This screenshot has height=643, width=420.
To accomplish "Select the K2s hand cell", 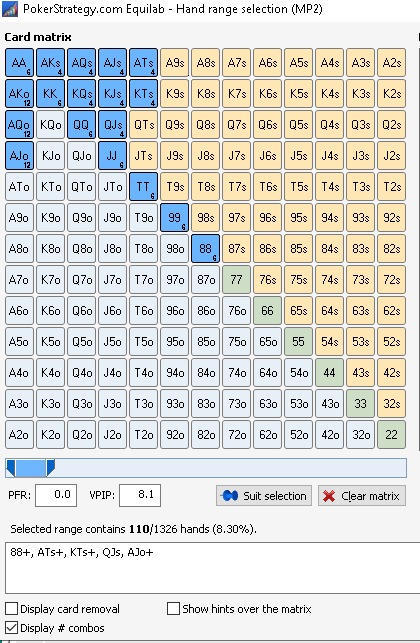I will click(392, 93).
